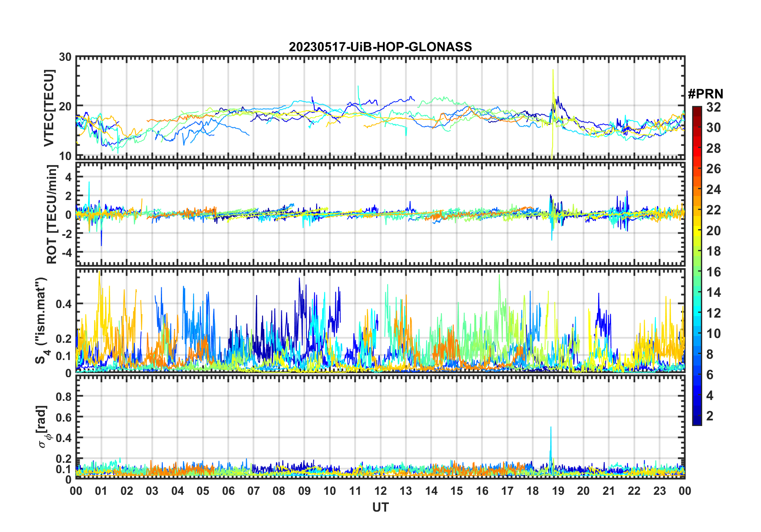Click the VTEC spike near 18:45 UT

click(x=553, y=114)
